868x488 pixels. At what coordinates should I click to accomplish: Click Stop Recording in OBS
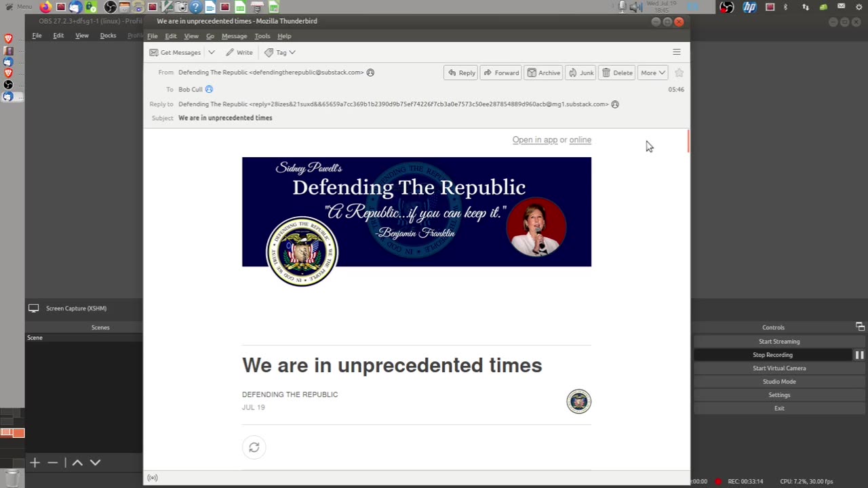pyautogui.click(x=772, y=355)
